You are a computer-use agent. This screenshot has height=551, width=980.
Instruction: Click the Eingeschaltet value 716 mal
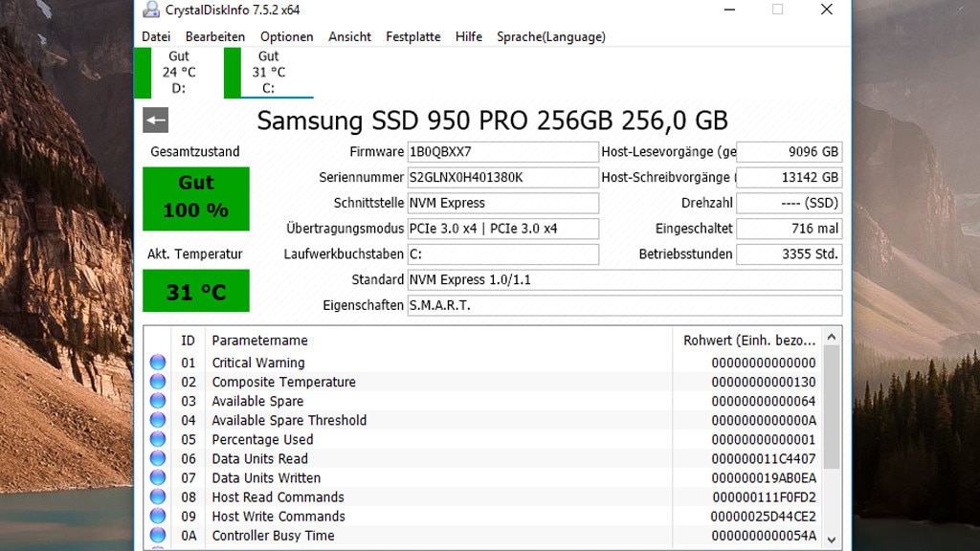tap(790, 229)
